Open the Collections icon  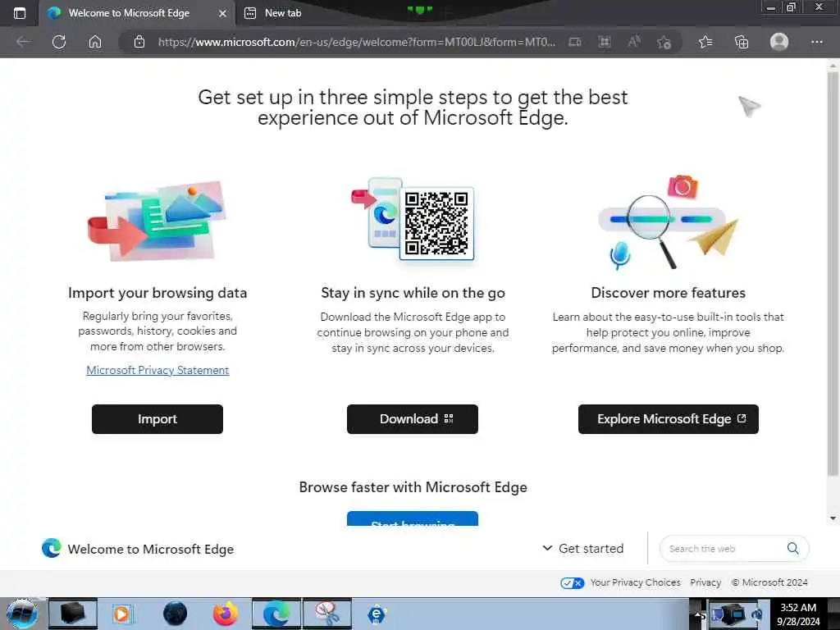[x=742, y=42]
